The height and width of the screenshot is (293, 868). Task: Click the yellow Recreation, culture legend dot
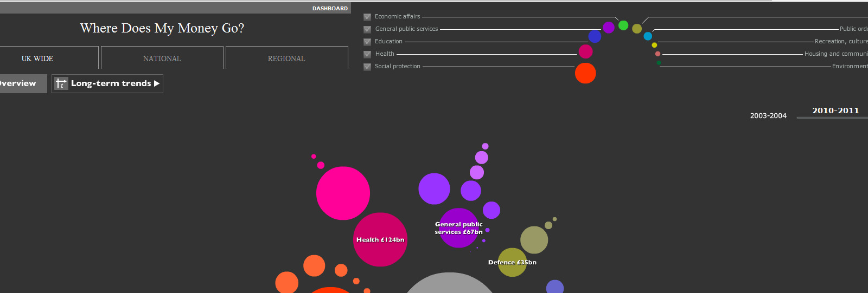(654, 45)
